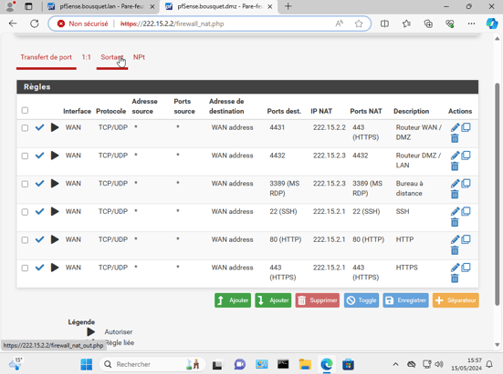Open browser settings and more menu
Screen dimensions: 503x374
point(471,24)
